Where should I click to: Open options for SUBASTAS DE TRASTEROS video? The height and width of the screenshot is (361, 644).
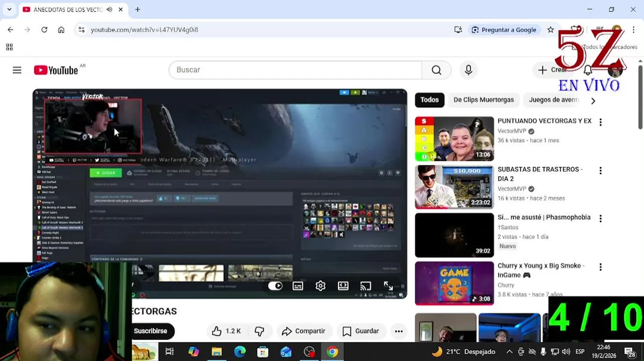point(600,170)
